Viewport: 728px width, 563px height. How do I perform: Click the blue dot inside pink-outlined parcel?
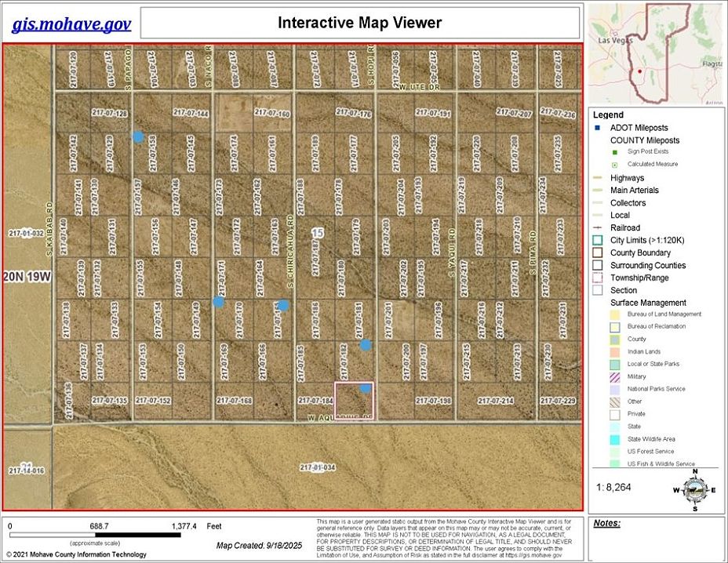(366, 387)
